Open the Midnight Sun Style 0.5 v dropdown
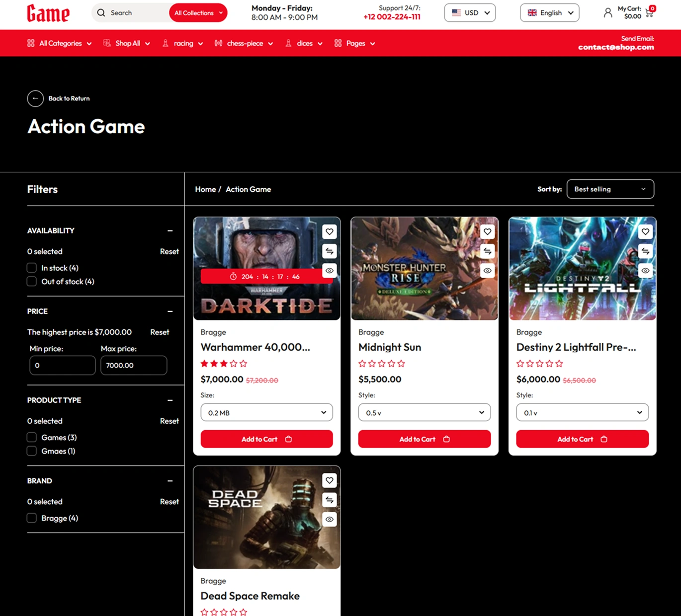The height and width of the screenshot is (616, 681). click(425, 413)
